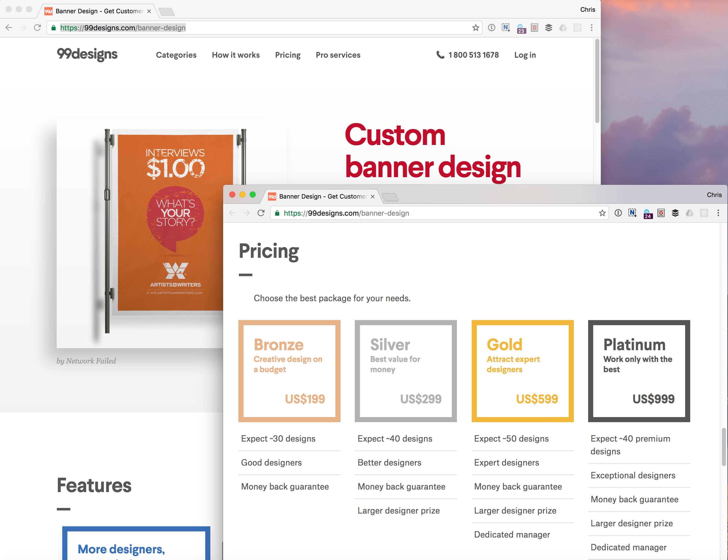Click 'Expect ~40 premium designs' under Platinum

[630, 445]
